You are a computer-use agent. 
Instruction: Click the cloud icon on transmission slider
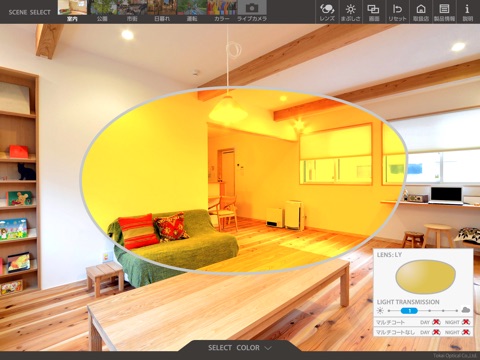[466, 310]
